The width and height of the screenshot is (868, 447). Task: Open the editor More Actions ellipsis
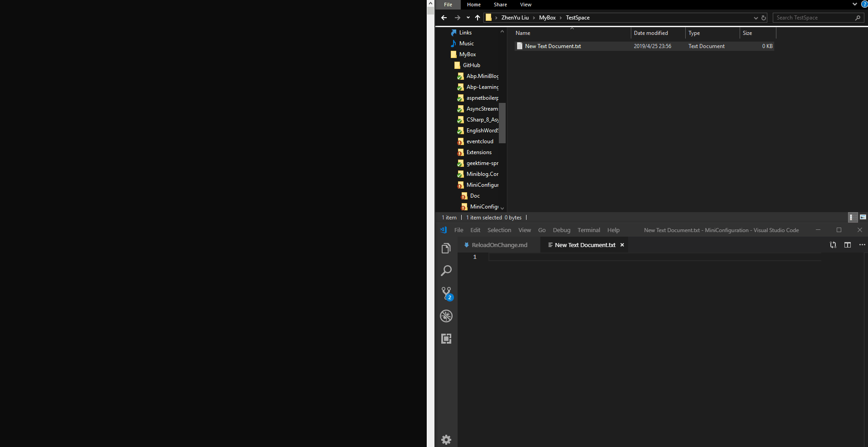862,245
